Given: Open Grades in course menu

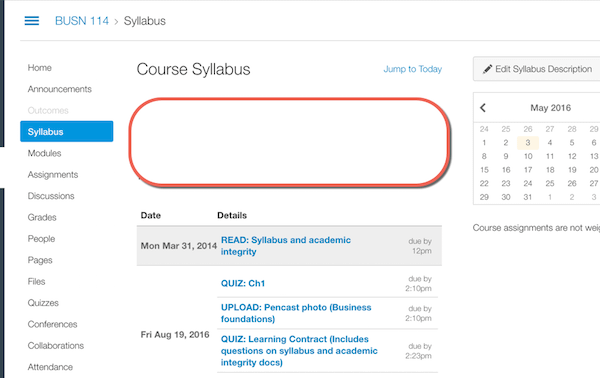Looking at the screenshot, I should 42,218.
